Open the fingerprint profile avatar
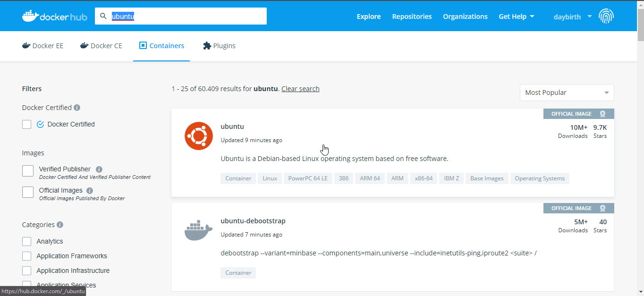Image resolution: width=644 pixels, height=296 pixels. pyautogui.click(x=606, y=17)
